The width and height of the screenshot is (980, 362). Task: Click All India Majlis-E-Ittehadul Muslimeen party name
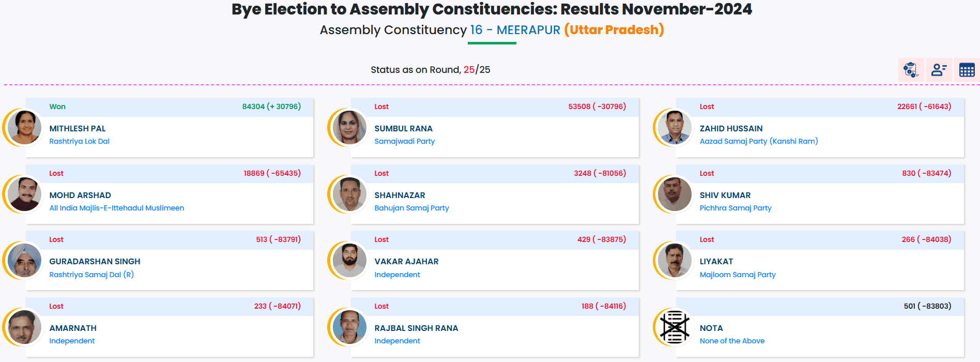click(116, 208)
